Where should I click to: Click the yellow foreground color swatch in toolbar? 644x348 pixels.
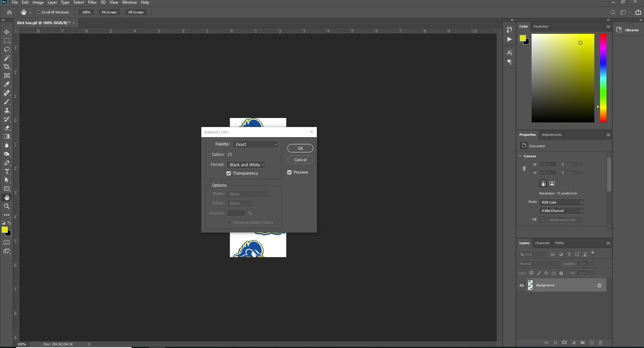(x=5, y=230)
